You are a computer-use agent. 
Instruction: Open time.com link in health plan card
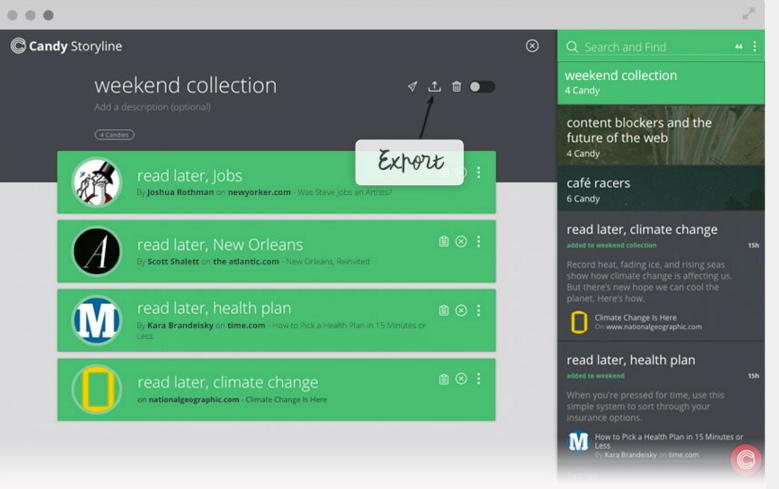pos(246,326)
